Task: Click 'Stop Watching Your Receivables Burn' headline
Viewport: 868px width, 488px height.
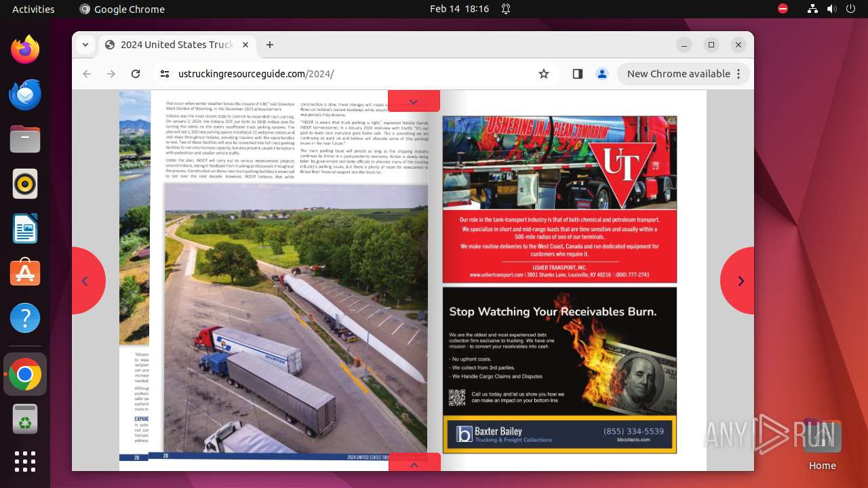Action: click(553, 312)
